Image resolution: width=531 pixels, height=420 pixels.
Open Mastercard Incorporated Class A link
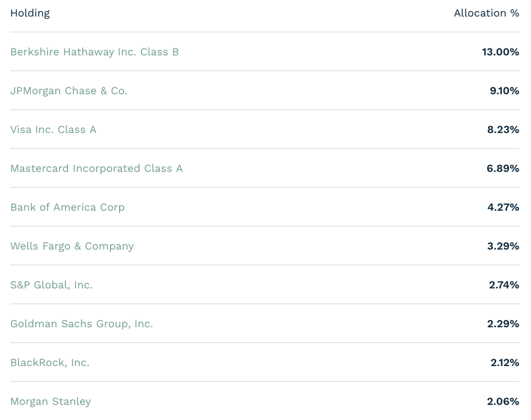point(97,168)
